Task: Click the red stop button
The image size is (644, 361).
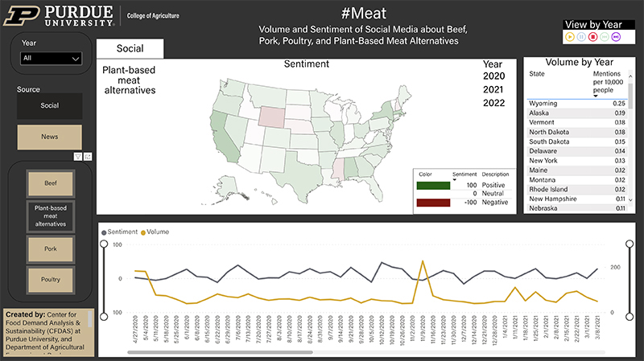Action: (592, 37)
